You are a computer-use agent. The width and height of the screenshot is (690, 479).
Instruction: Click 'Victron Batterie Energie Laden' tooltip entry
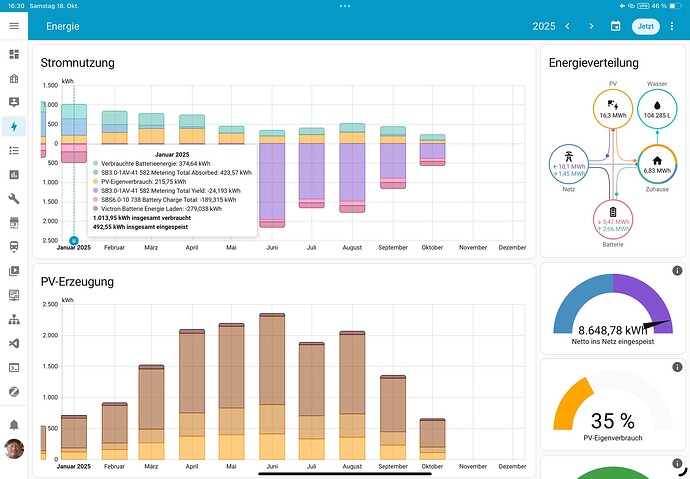tap(157, 209)
